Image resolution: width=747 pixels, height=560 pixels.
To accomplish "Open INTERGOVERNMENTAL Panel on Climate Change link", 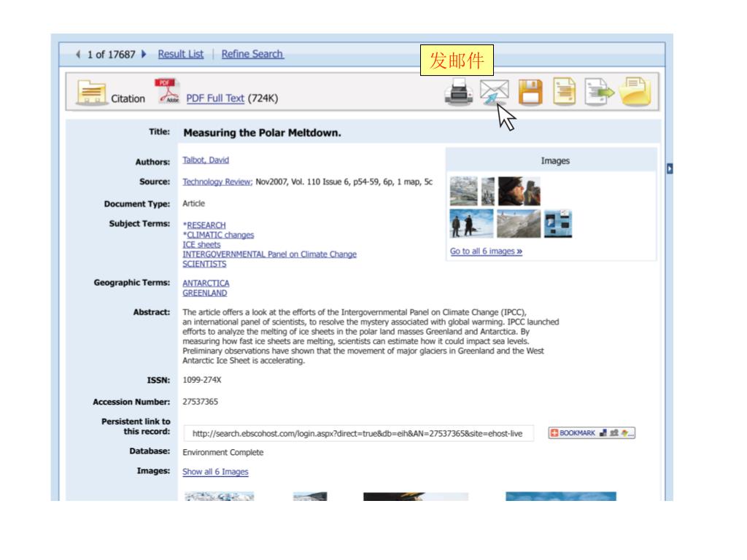I will coord(269,254).
